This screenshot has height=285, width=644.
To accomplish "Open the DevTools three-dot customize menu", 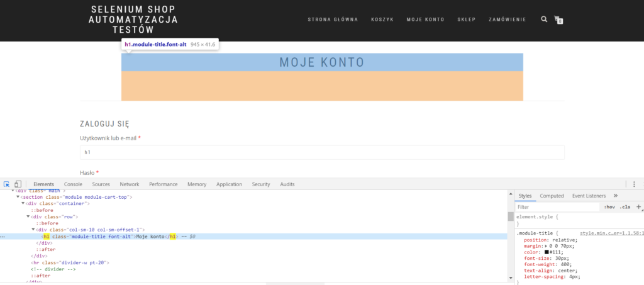I will click(x=634, y=184).
